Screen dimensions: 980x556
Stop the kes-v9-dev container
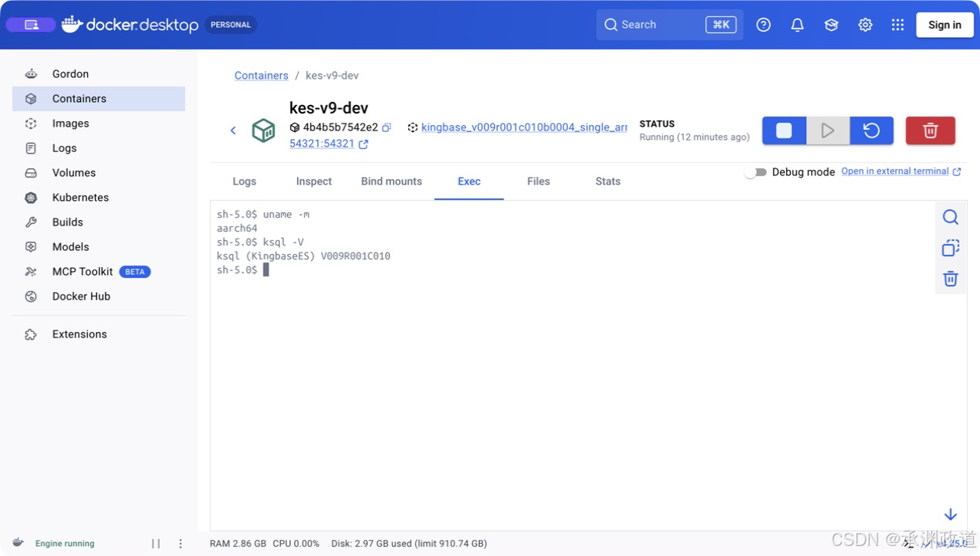click(x=784, y=131)
